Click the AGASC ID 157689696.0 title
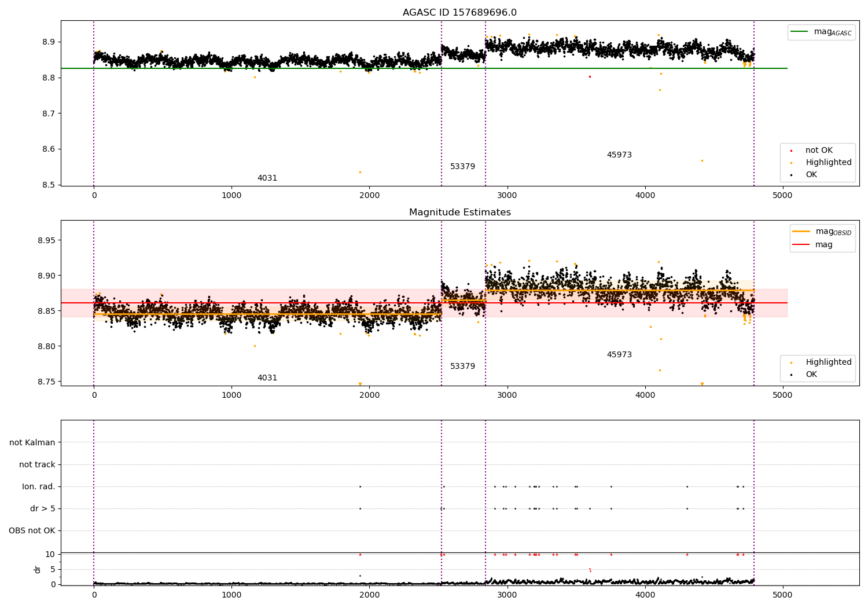The width and height of the screenshot is (868, 608). tap(459, 13)
